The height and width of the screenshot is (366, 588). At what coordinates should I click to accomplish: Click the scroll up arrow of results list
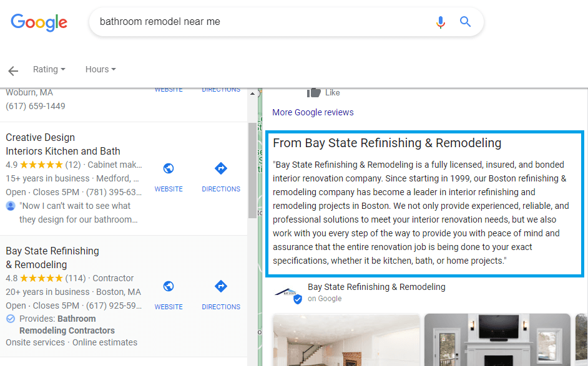click(252, 94)
